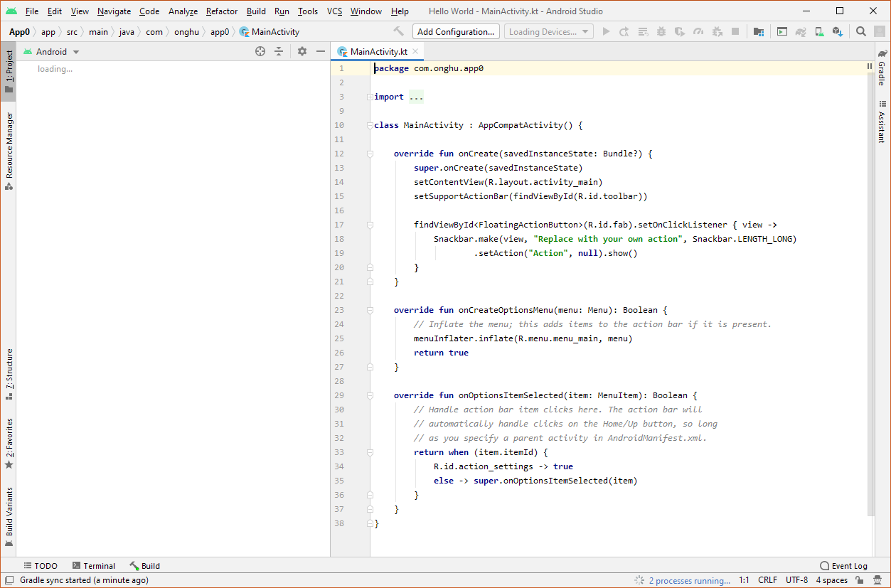
Task: Open the Refactor menu
Action: coord(222,11)
